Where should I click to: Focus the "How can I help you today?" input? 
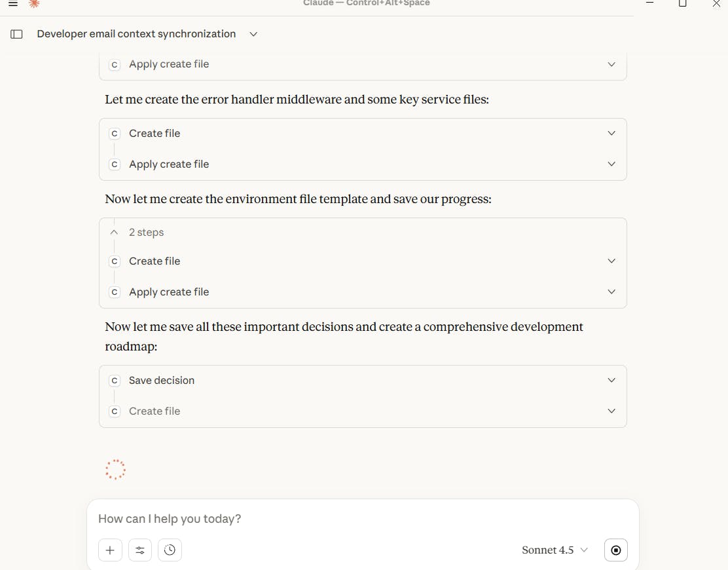pos(360,519)
